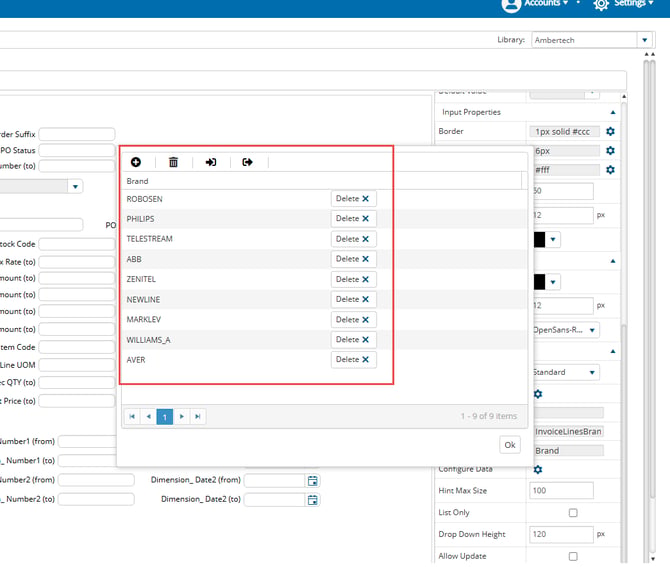
Task: Click the Settings gear icon in header
Action: coord(601,4)
